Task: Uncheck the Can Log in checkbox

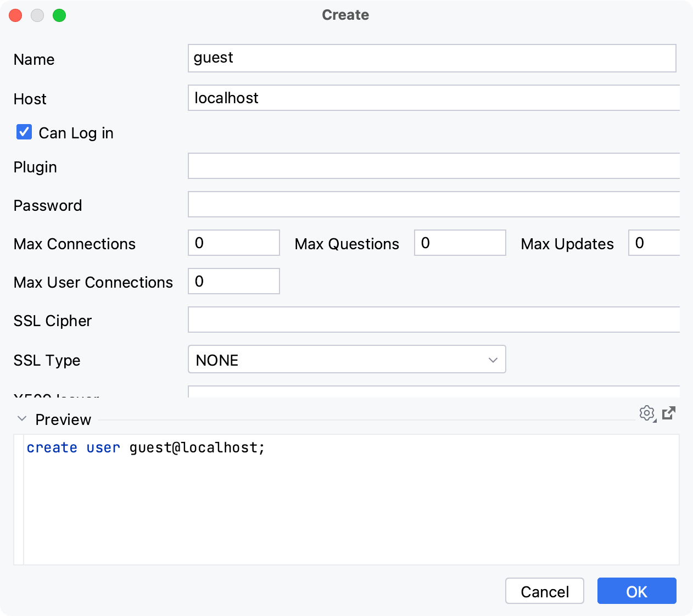Action: click(x=24, y=132)
